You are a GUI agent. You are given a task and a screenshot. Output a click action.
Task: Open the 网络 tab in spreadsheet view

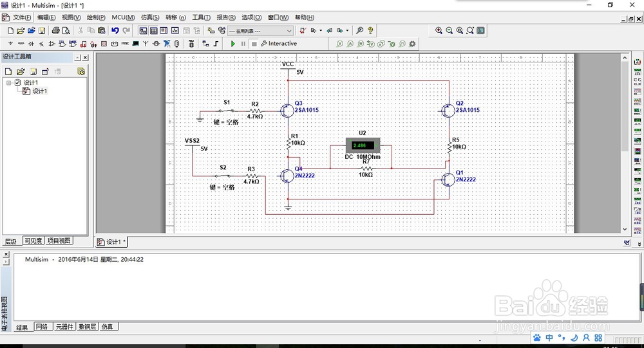click(x=42, y=327)
